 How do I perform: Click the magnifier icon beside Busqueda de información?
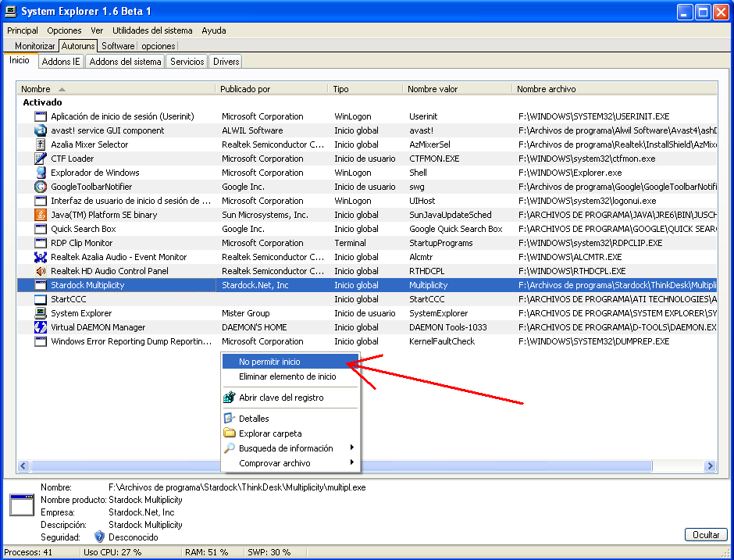click(x=230, y=448)
